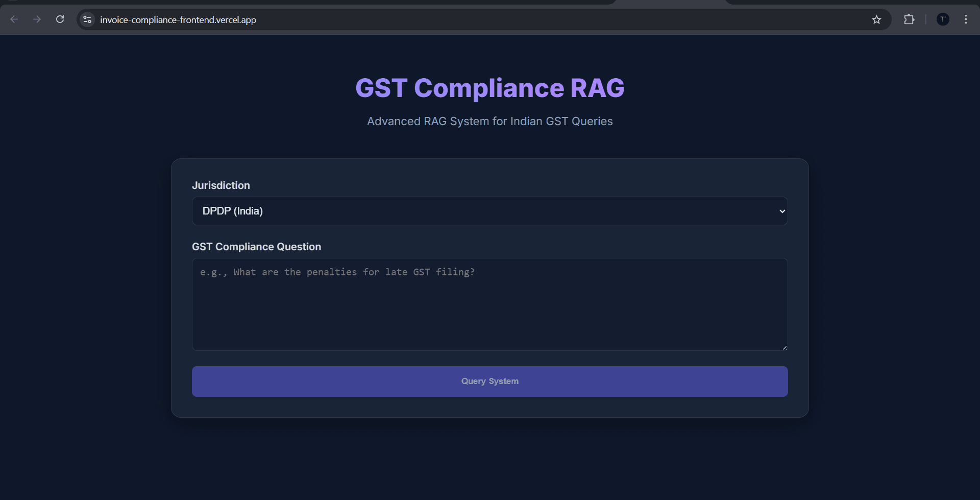Reload the current page

coord(60,19)
